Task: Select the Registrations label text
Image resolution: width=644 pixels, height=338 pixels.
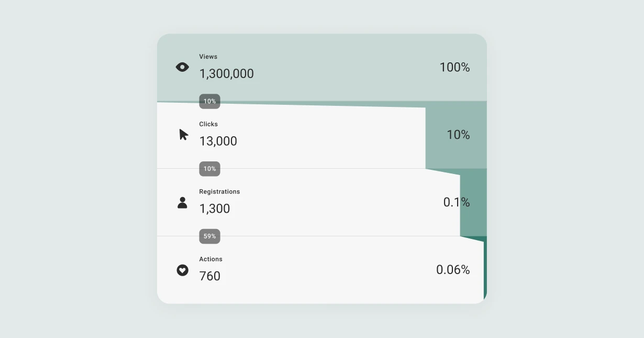Action: [x=219, y=192]
